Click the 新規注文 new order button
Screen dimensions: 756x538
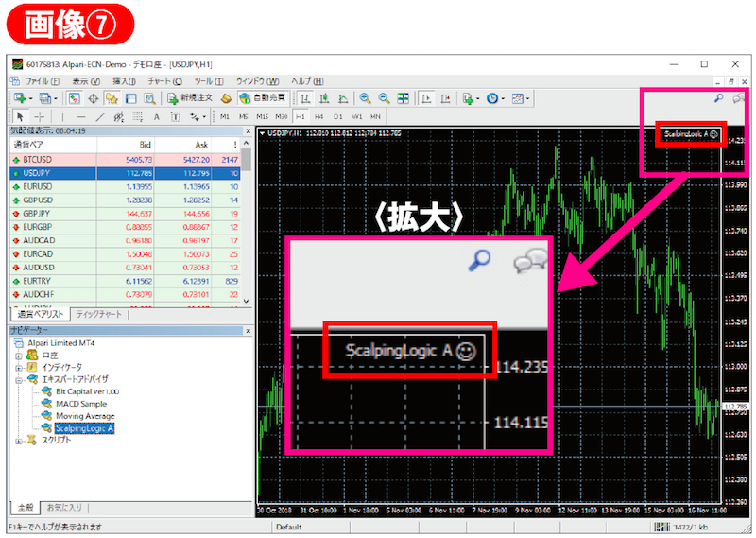tap(190, 98)
